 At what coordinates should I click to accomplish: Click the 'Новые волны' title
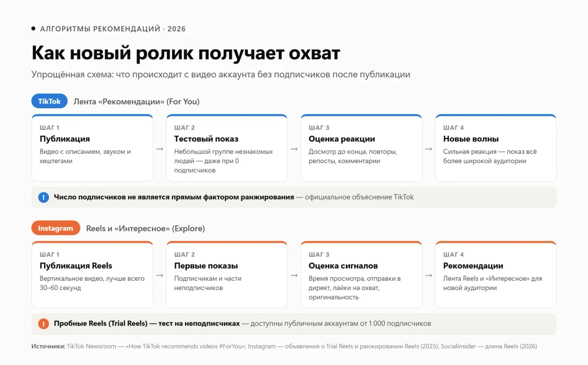click(x=471, y=139)
